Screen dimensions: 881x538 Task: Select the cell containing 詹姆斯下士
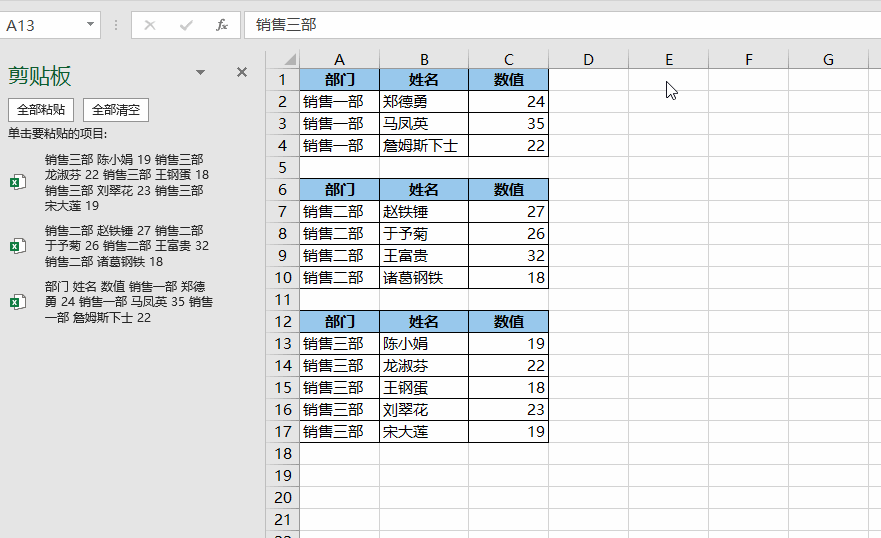pos(424,145)
